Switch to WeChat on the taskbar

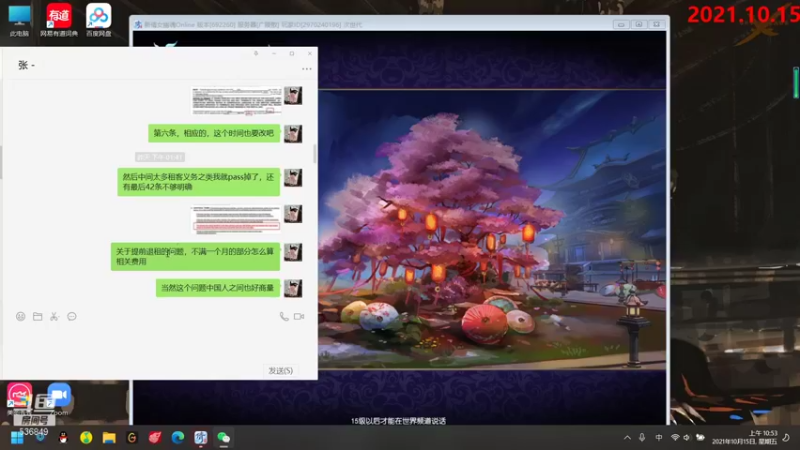click(x=223, y=438)
